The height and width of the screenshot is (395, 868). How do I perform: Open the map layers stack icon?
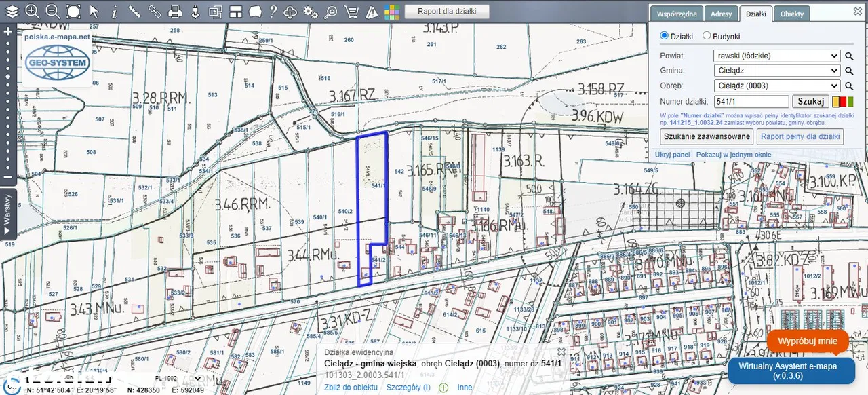[12, 12]
